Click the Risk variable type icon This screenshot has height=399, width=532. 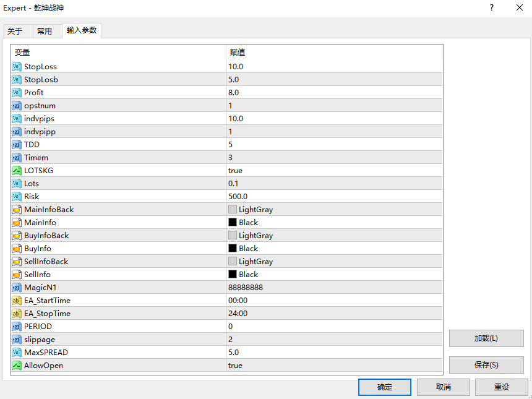click(17, 197)
